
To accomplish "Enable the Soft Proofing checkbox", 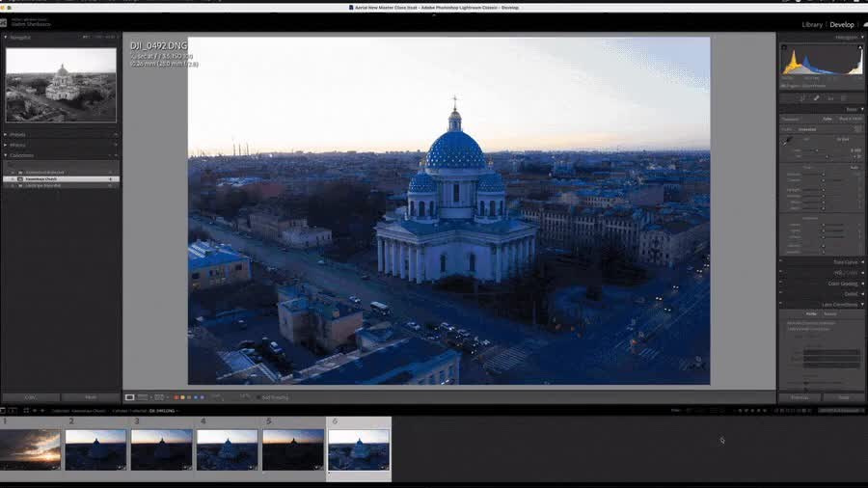I will point(258,397).
